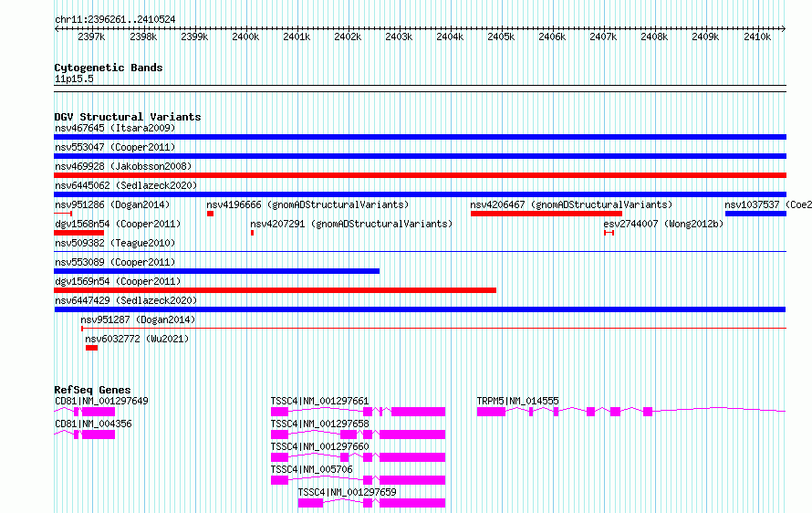Open the nsv4207291 gnomADStructuralVariants label
Image resolution: width=812 pixels, height=513 pixels.
(351, 224)
